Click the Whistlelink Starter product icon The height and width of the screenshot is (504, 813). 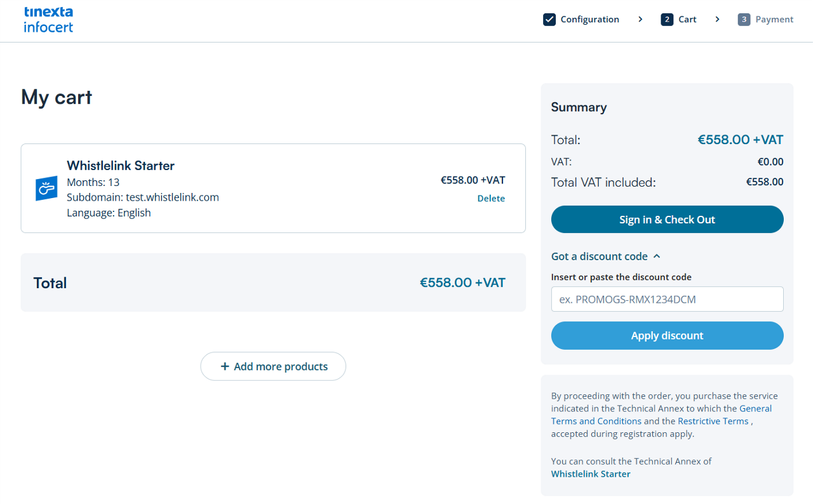[46, 189]
